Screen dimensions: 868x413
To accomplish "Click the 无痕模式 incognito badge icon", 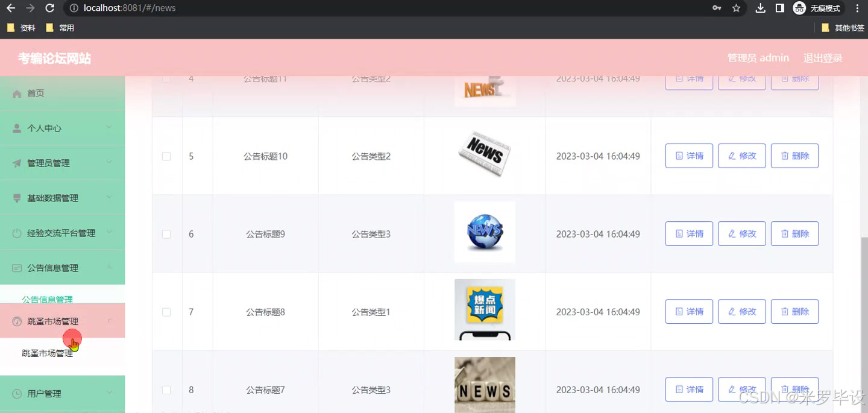I will (800, 8).
